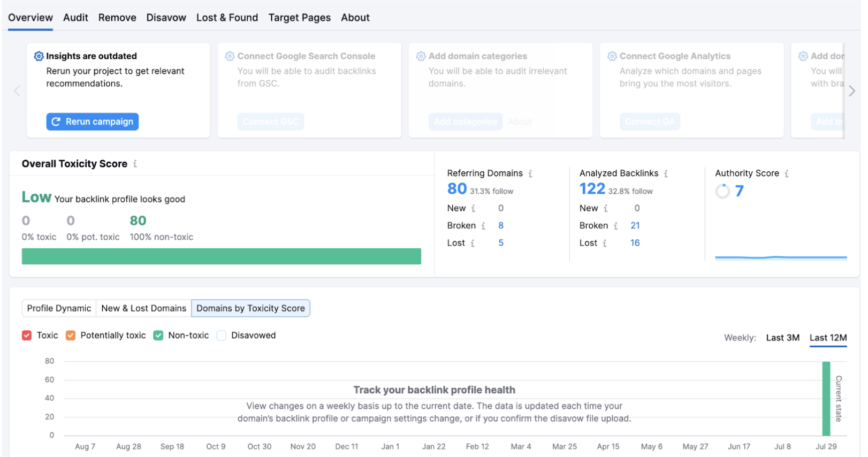Viewport: 868px width, 457px height.
Task: Open the Authority Score info icon
Action: coord(787,173)
